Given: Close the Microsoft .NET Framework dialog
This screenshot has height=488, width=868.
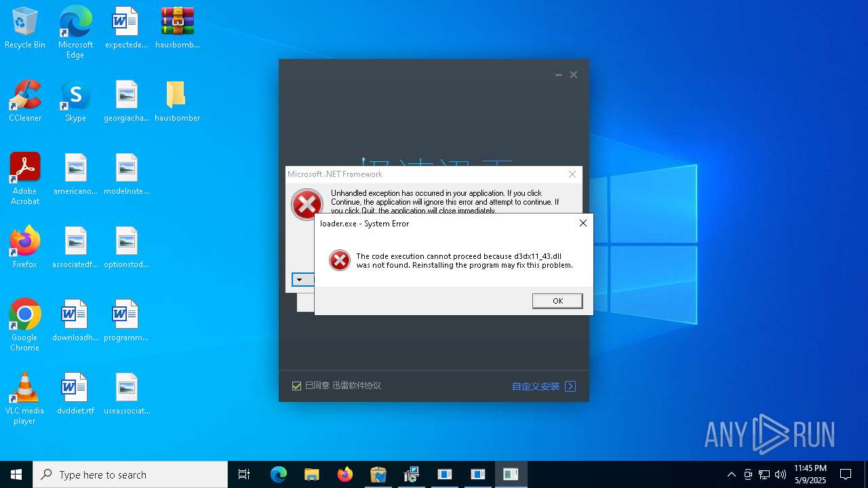Looking at the screenshot, I should pos(572,174).
